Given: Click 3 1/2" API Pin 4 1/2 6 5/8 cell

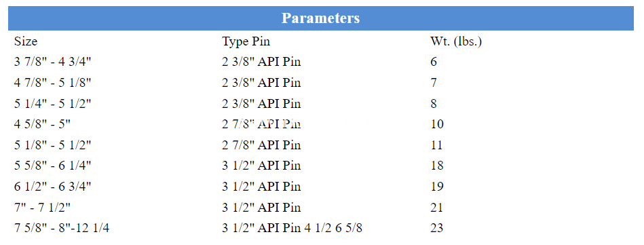Looking at the screenshot, I should pyautogui.click(x=292, y=228).
